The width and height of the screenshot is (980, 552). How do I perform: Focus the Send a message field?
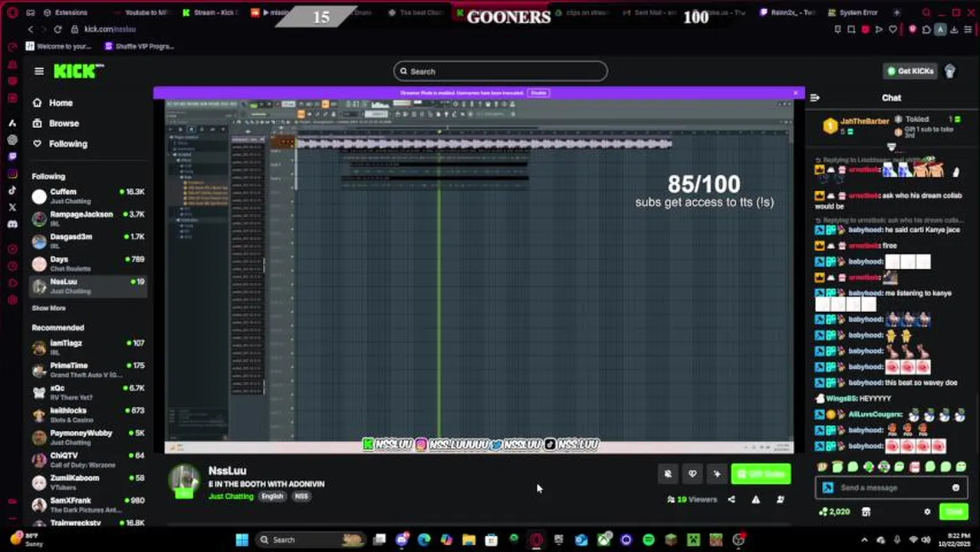pyautogui.click(x=890, y=488)
